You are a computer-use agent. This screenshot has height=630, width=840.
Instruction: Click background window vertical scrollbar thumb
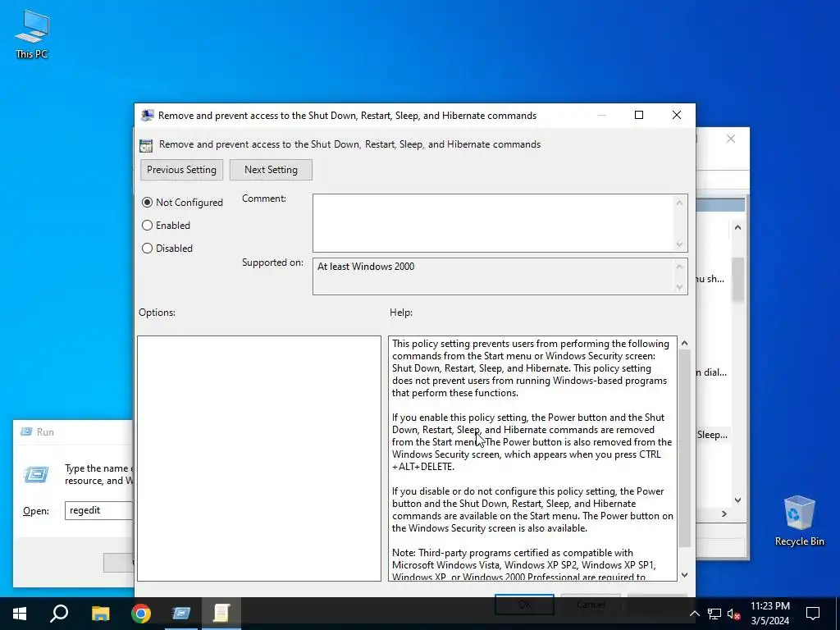pyautogui.click(x=737, y=280)
